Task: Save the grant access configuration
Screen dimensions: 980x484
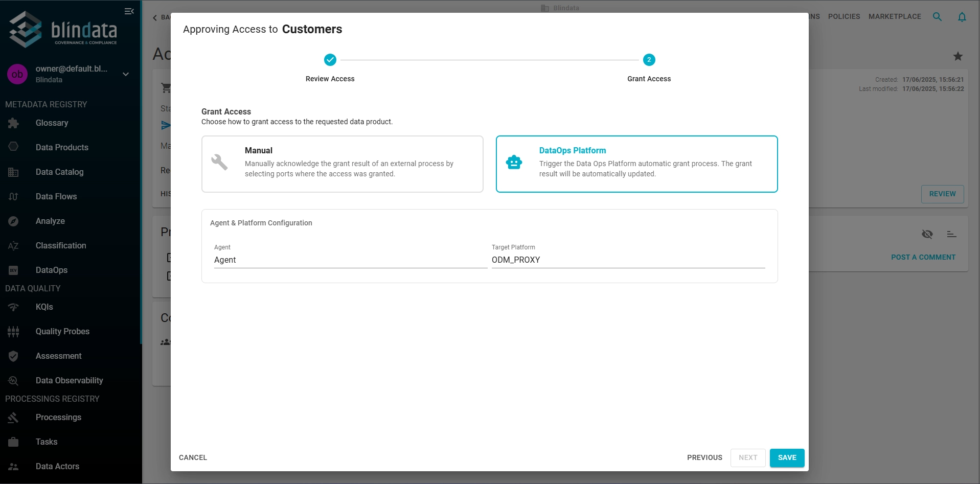Action: [787, 458]
